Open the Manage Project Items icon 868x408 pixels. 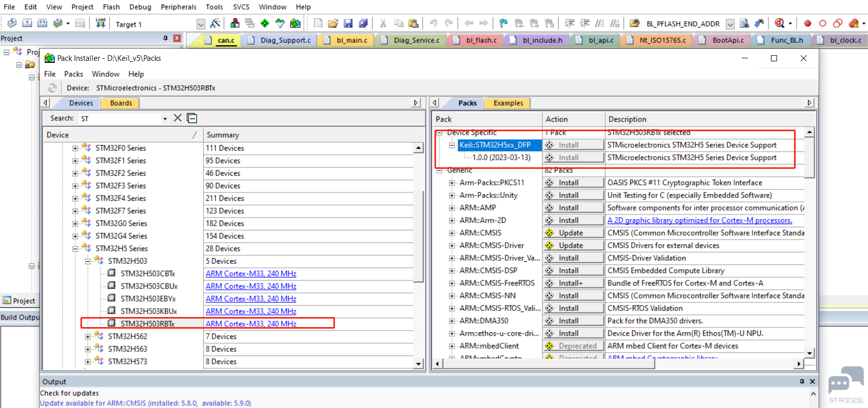234,23
